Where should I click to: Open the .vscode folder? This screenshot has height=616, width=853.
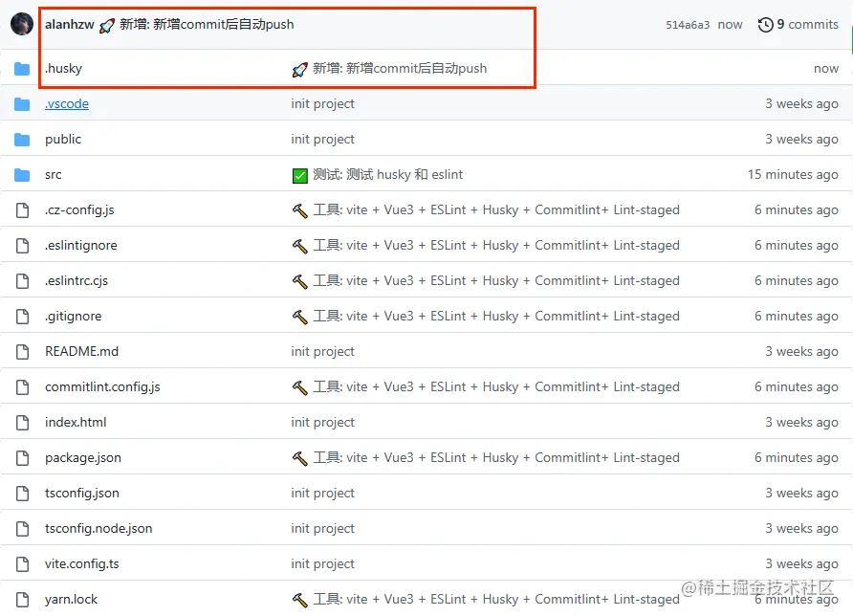tap(67, 103)
